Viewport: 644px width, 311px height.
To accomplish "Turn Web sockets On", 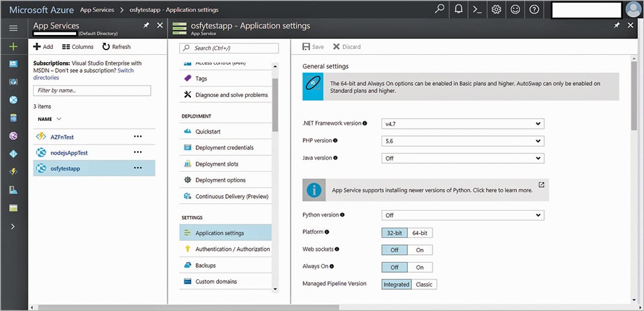I will (x=420, y=250).
